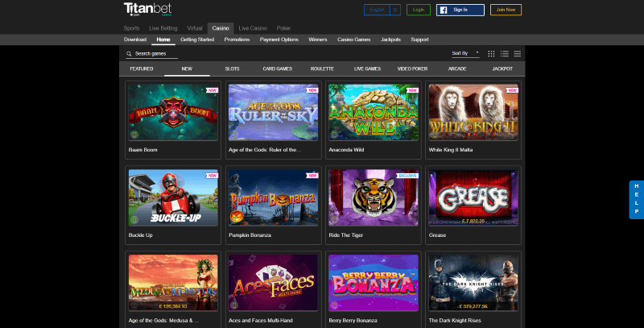
Task: Select English language button
Action: [x=377, y=10]
